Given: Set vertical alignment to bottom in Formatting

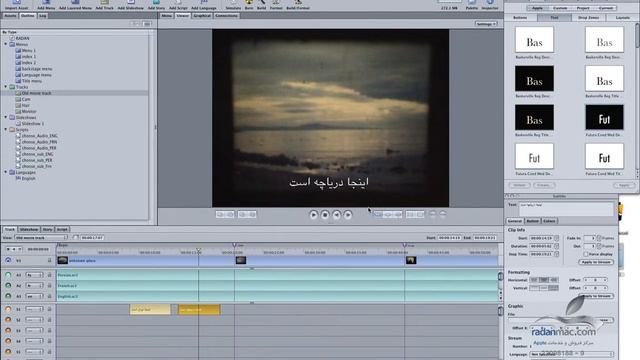Looking at the screenshot, I should [553, 288].
